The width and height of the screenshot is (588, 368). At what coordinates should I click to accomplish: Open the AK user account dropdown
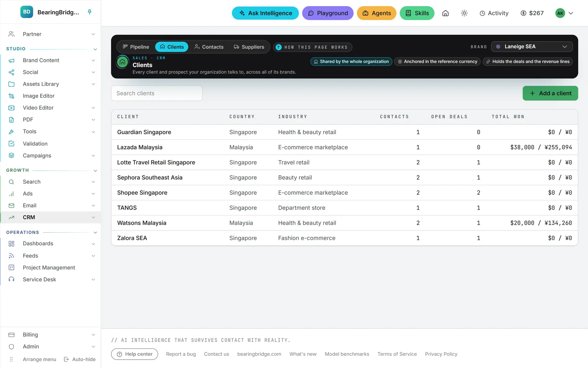click(x=565, y=13)
